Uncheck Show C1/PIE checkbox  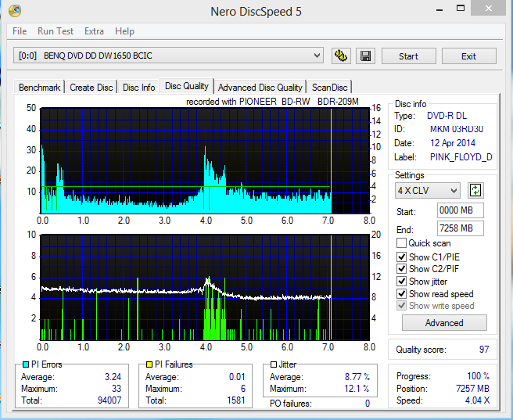point(401,257)
